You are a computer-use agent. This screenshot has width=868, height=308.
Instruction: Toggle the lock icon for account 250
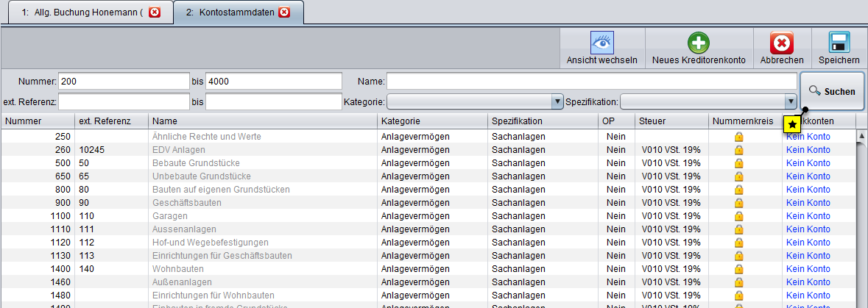pos(738,137)
